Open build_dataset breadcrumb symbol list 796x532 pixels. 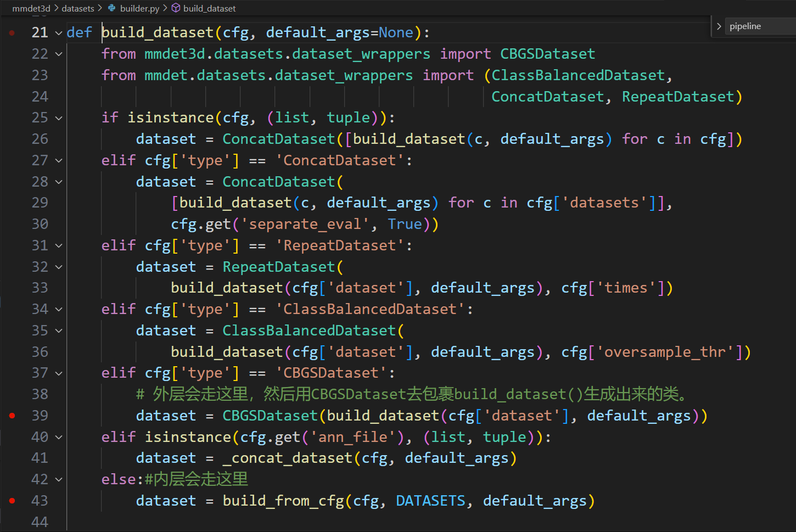(x=209, y=8)
